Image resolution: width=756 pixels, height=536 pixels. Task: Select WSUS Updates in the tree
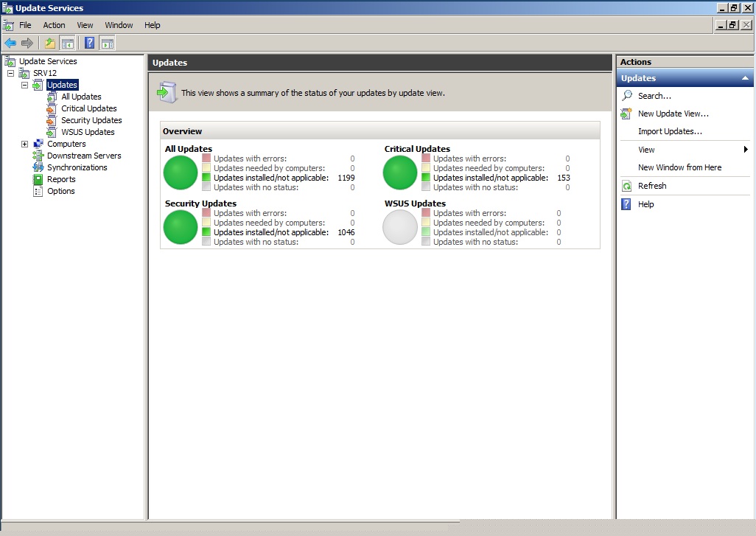pyautogui.click(x=88, y=132)
